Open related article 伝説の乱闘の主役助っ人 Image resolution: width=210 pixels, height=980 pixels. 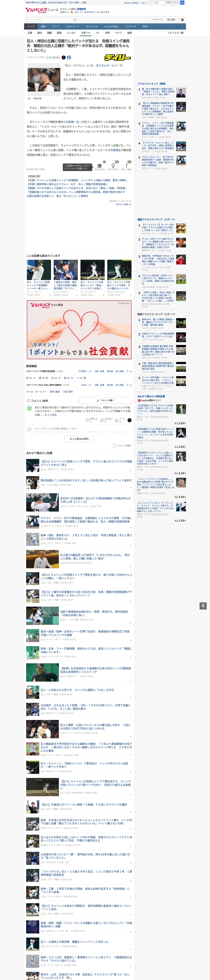[x=58, y=196]
